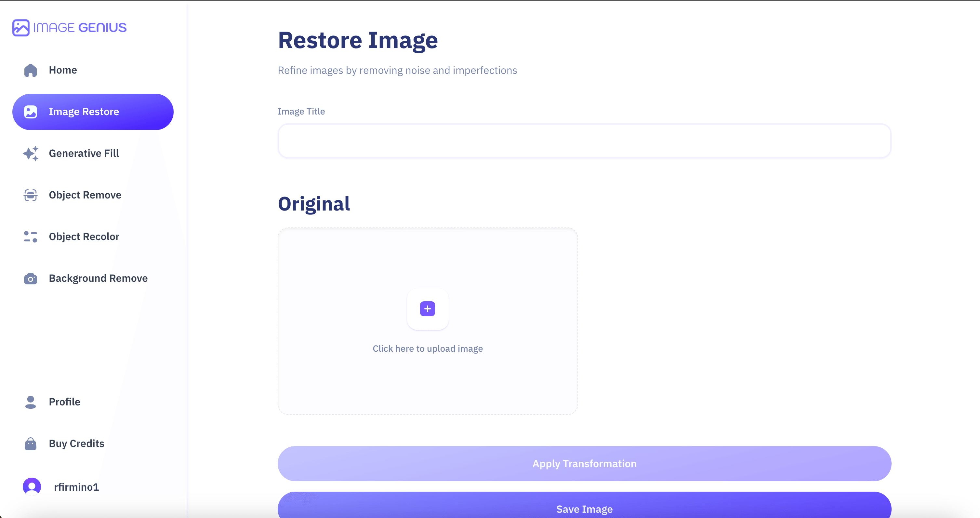Open the rfirmino1 user avatar
This screenshot has width=980, height=518.
32,487
